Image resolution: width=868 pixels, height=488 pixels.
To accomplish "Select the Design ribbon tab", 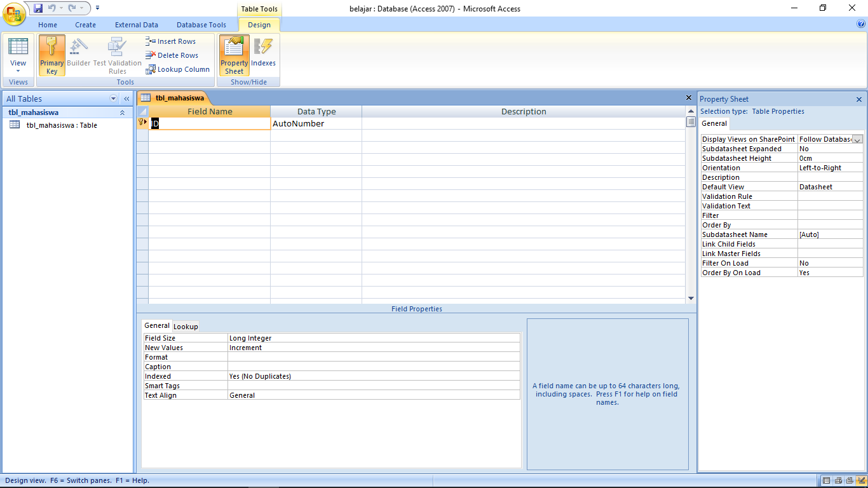I will tap(259, 25).
